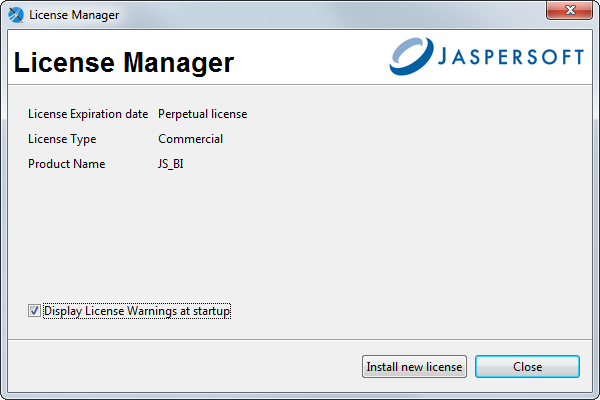
Task: Click the Jaspersoft logo in header
Action: 486,57
